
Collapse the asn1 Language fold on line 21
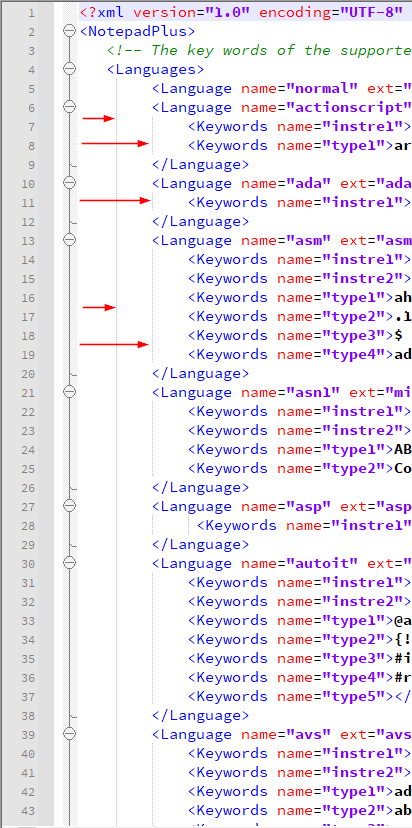point(69,393)
